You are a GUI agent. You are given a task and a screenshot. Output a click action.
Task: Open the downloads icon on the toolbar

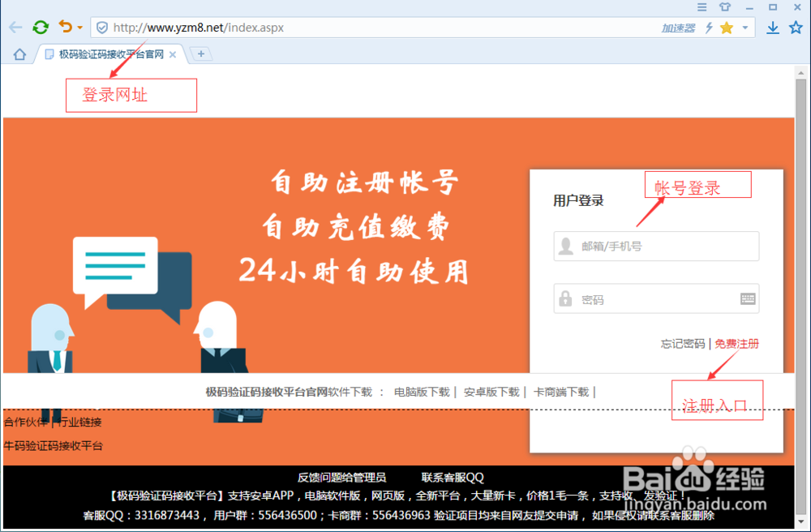(x=772, y=27)
